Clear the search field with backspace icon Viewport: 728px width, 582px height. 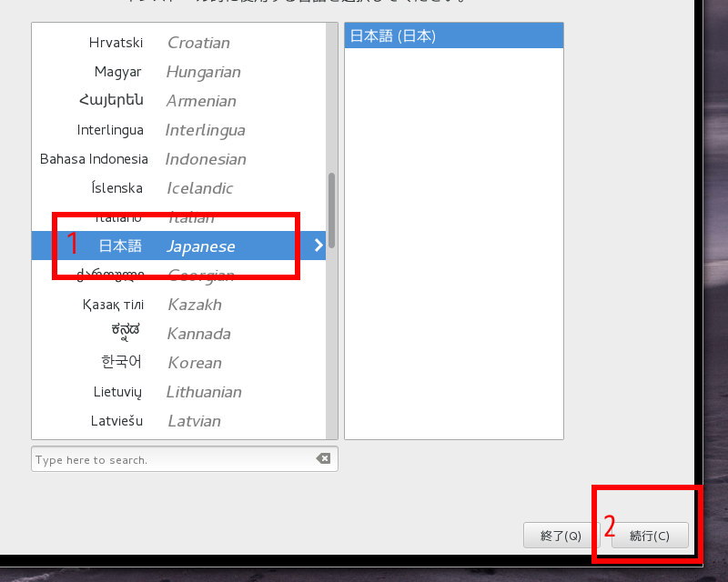pos(323,459)
